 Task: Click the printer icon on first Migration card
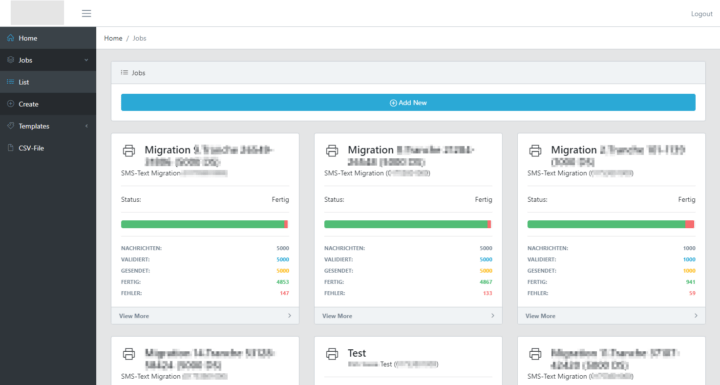point(129,151)
